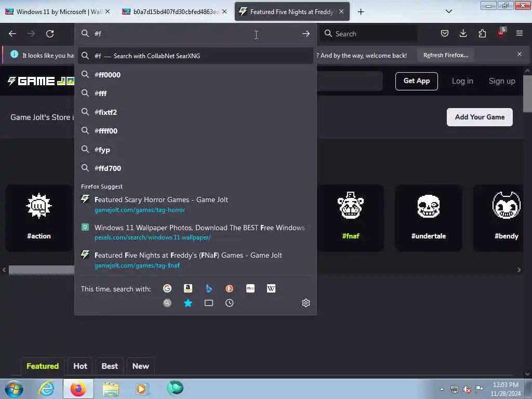Select the Best games tab
Screen dimensions: 532x399
click(110, 366)
